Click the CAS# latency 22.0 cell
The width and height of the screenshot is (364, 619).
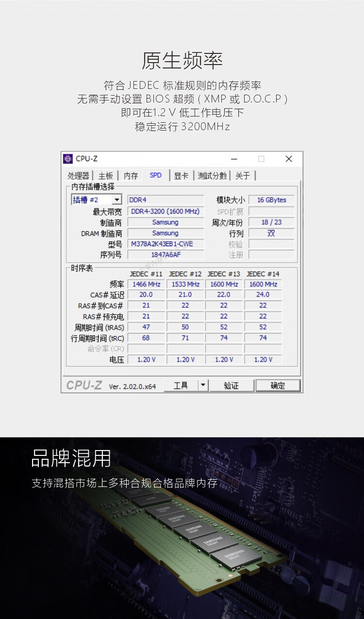[224, 295]
